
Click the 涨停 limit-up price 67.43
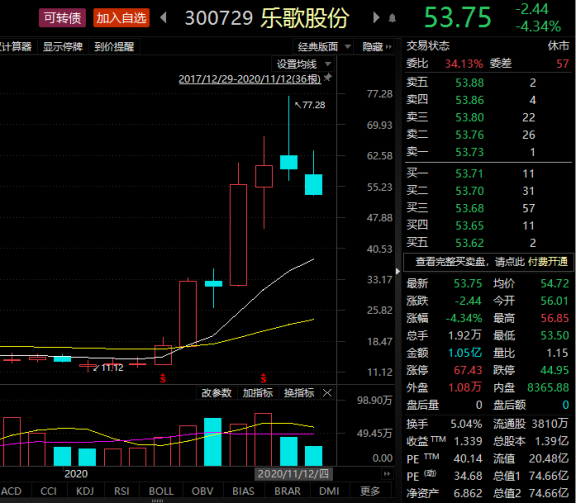(468, 370)
